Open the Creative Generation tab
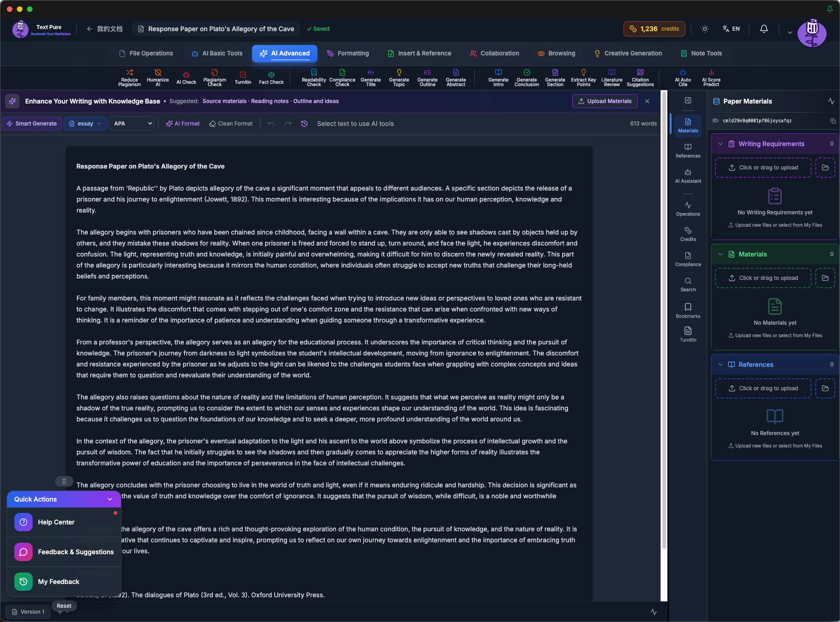The image size is (840, 622). 628,53
